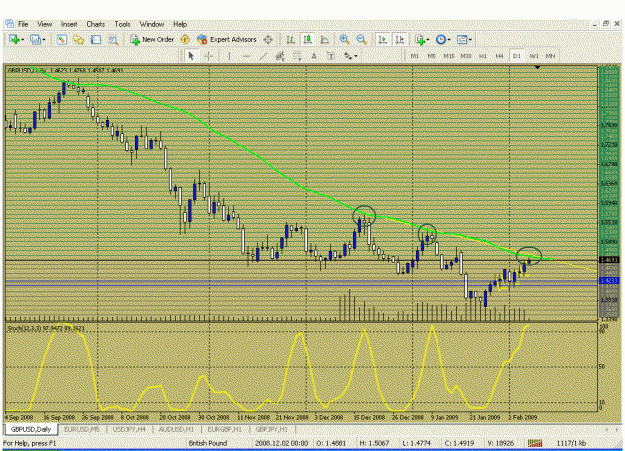Switch to the USDJPY,H4 chart tab
The image size is (625, 451).
pyautogui.click(x=129, y=429)
